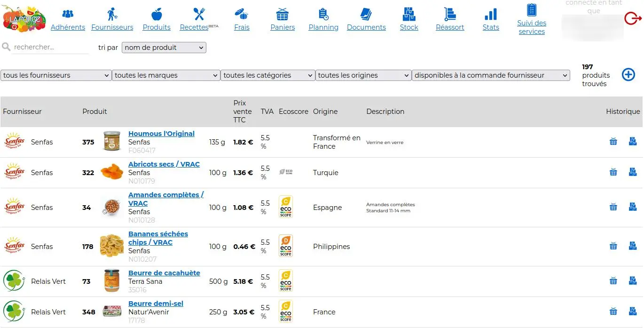Image resolution: width=644 pixels, height=329 pixels.
Task: Open the Adhérents section icon
Action: tap(68, 14)
